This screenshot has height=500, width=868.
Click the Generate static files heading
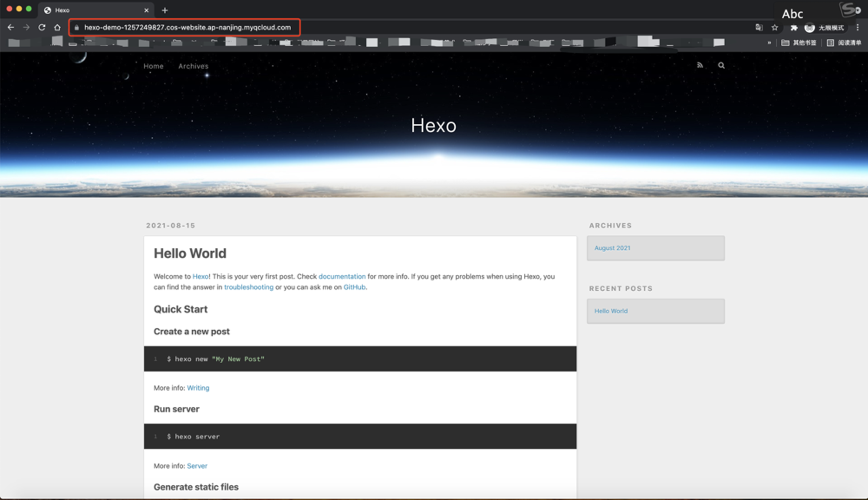point(196,487)
